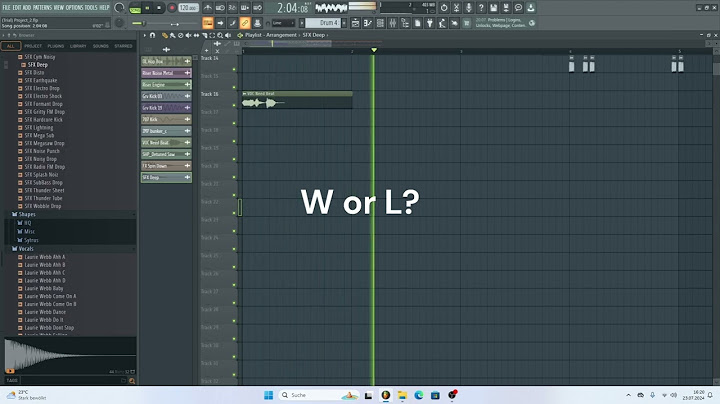720x404 pixels.
Task: Collapse the Vocals folder in browser
Action: pyautogui.click(x=26, y=249)
